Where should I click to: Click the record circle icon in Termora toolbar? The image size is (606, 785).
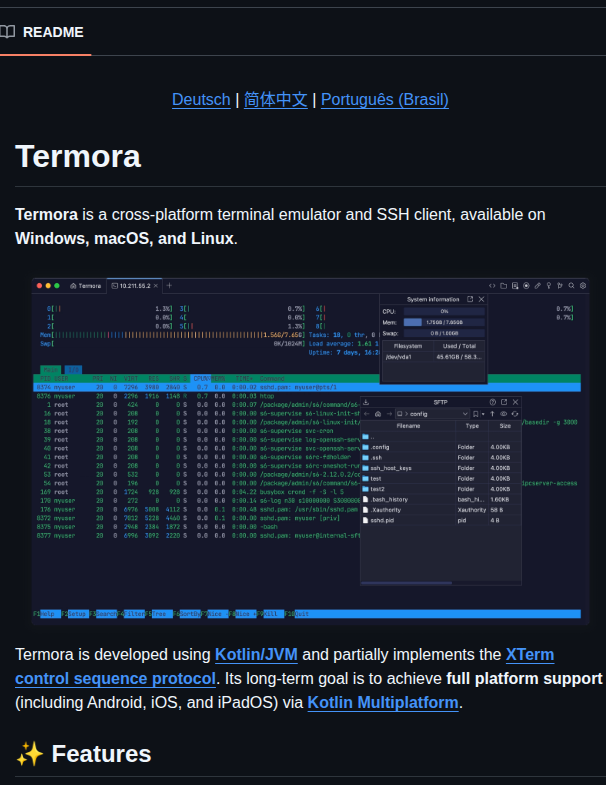526,286
